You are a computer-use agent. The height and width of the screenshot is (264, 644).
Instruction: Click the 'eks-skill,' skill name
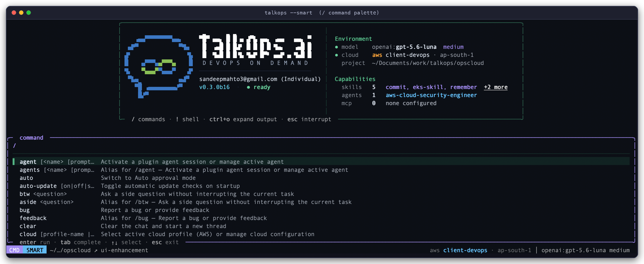[x=429, y=87]
